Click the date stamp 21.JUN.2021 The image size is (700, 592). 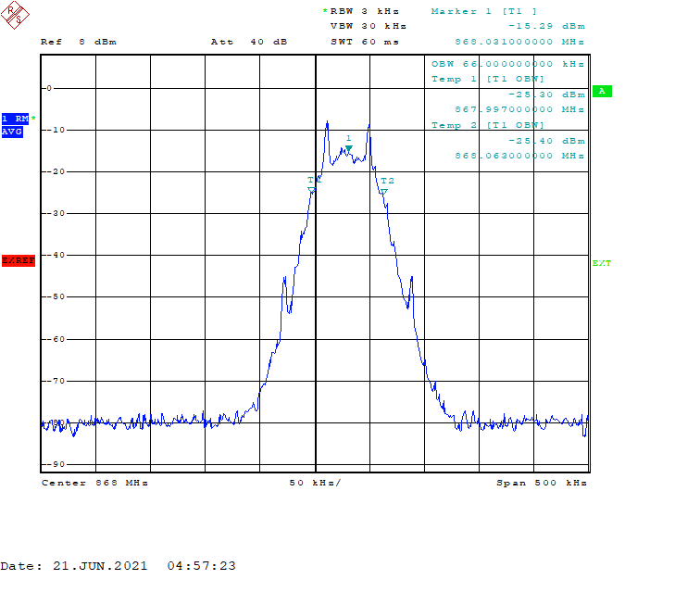pyautogui.click(x=100, y=566)
